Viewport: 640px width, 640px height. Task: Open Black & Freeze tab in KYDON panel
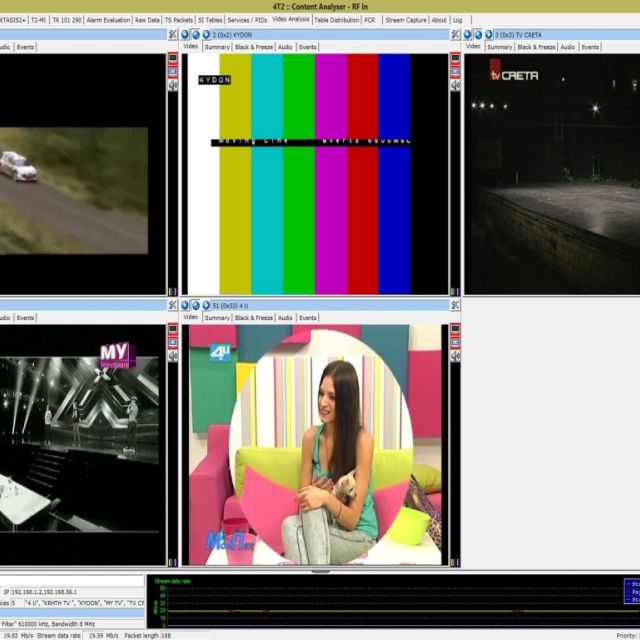tap(254, 47)
